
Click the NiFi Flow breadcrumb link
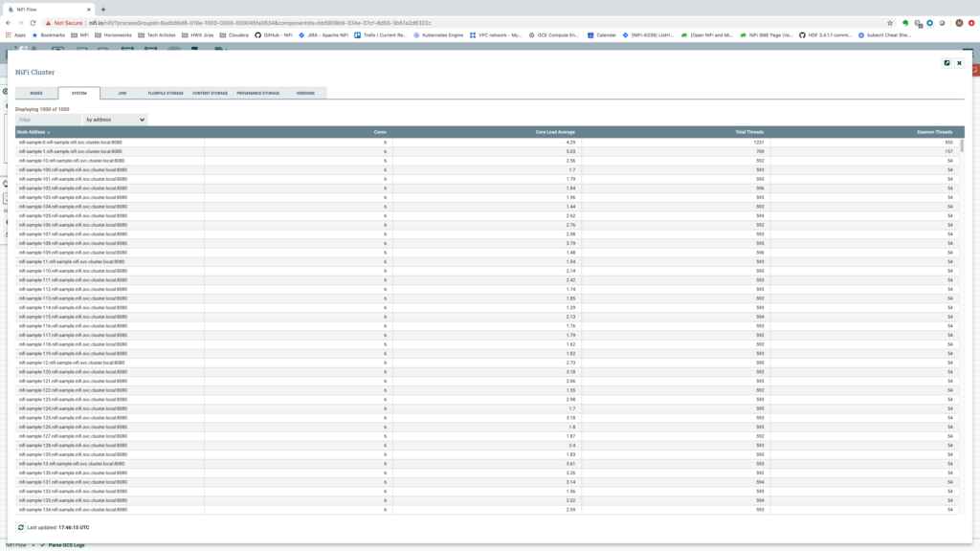tap(14, 545)
